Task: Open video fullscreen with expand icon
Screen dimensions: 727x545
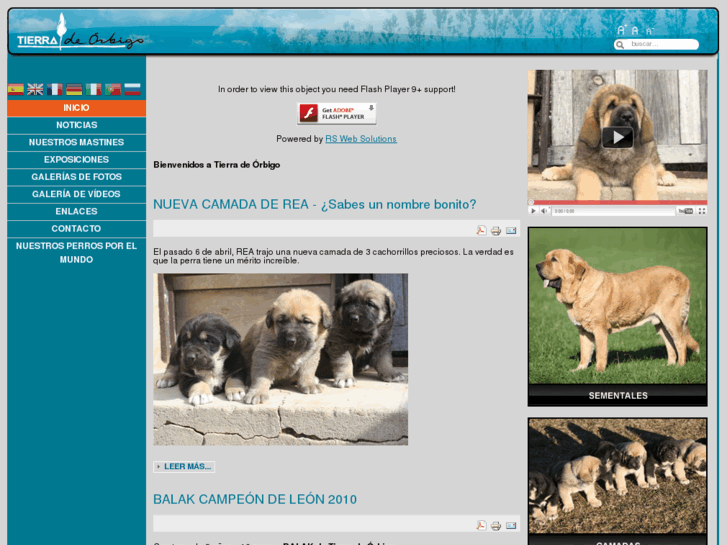Action: click(x=702, y=211)
